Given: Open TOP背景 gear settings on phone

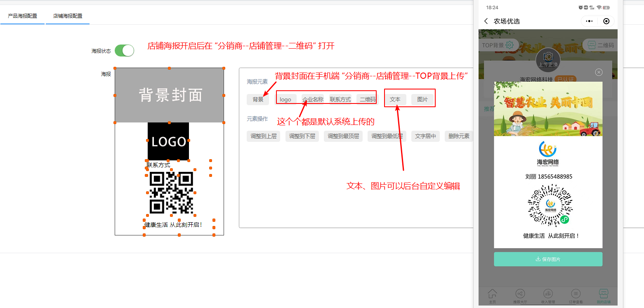Looking at the screenshot, I should tap(510, 45).
